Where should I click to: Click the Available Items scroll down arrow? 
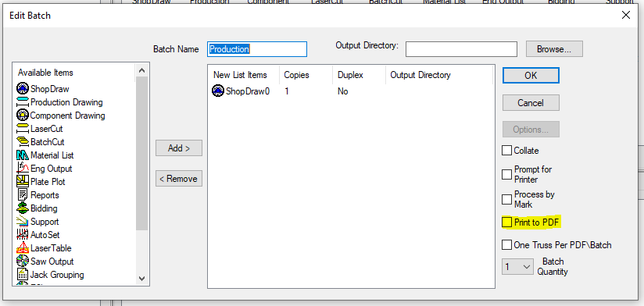(x=142, y=279)
